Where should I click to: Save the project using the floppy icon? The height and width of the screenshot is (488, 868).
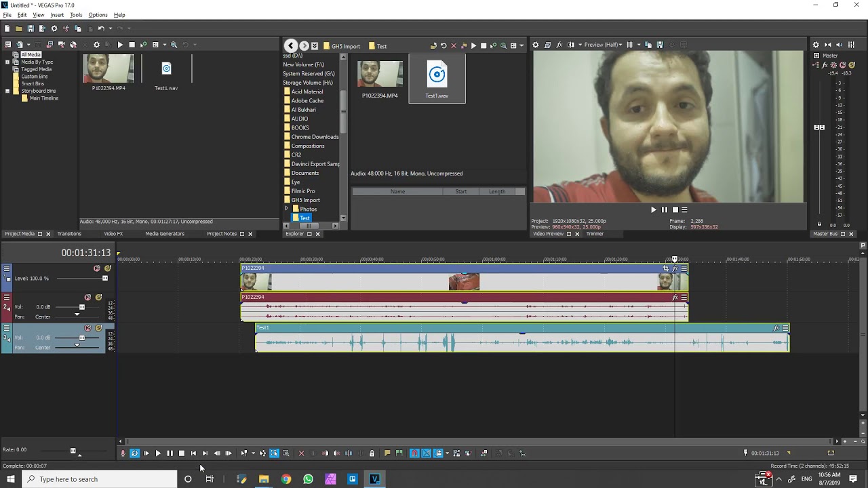(x=31, y=28)
